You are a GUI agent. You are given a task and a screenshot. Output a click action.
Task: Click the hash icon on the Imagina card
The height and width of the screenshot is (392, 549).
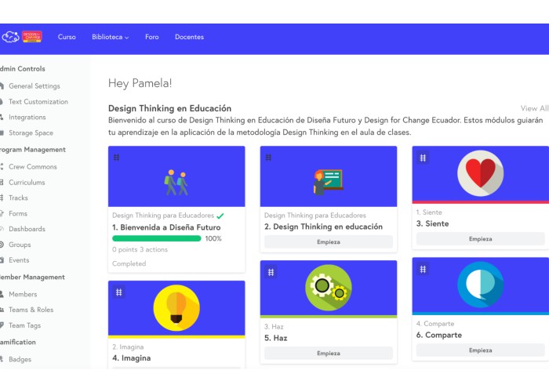coord(119,292)
